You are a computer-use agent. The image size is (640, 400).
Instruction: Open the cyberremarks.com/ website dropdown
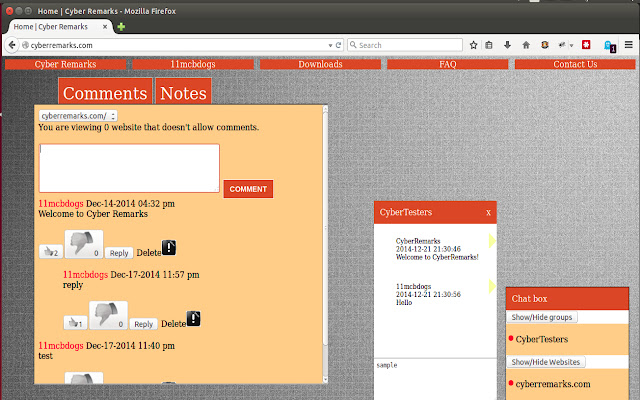point(79,116)
